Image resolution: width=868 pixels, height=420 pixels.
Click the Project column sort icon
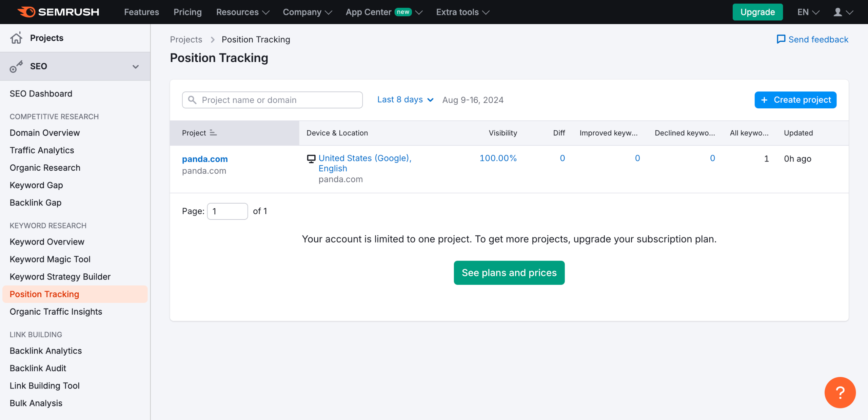[213, 133]
